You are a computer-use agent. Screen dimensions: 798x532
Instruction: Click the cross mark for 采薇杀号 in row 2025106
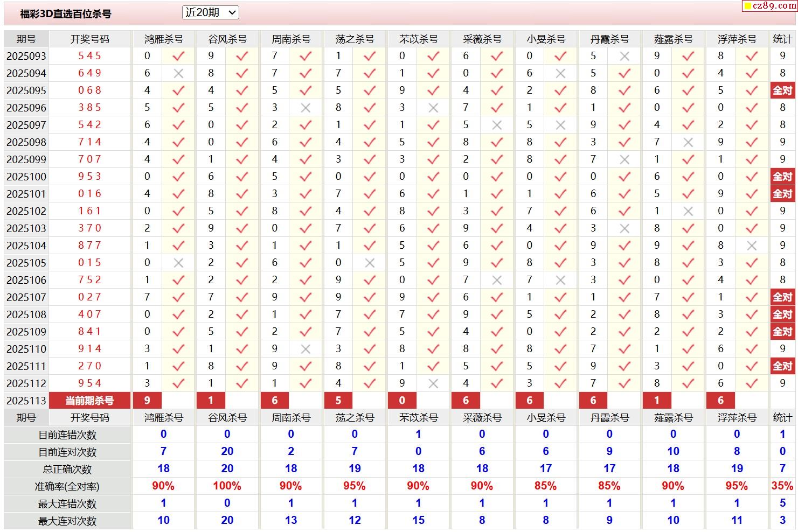pyautogui.click(x=497, y=280)
